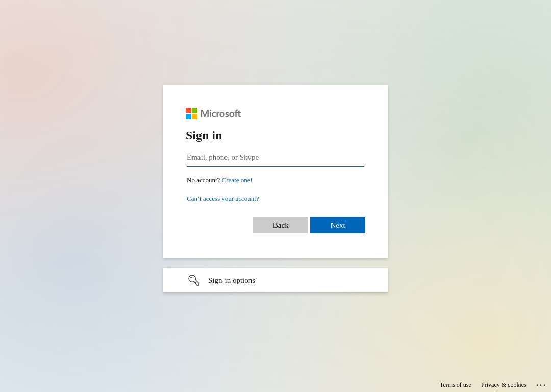Go back with the Back button

[281, 225]
